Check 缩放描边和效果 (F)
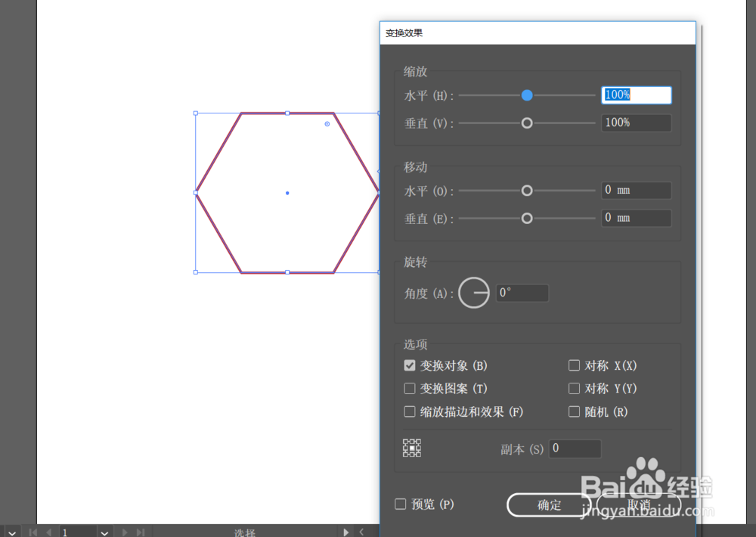 409,411
